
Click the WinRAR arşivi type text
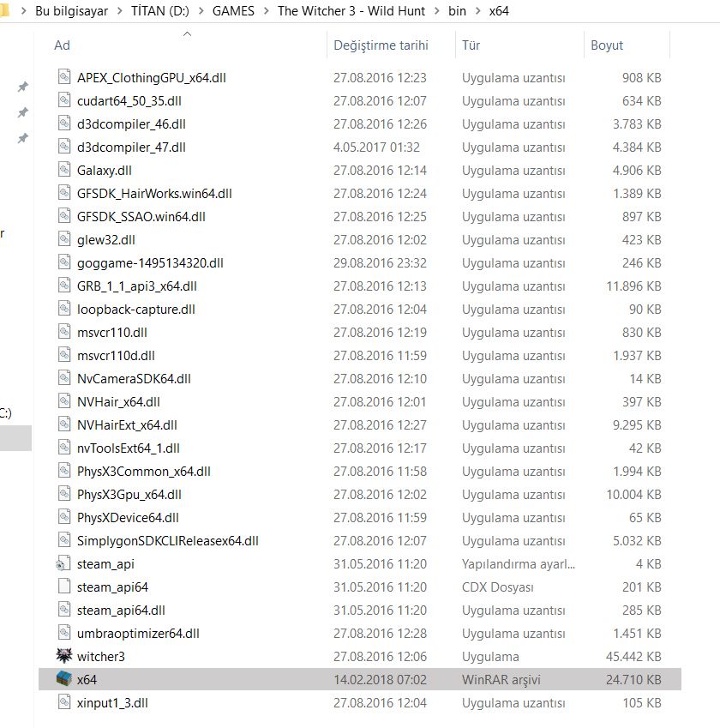[501, 680]
